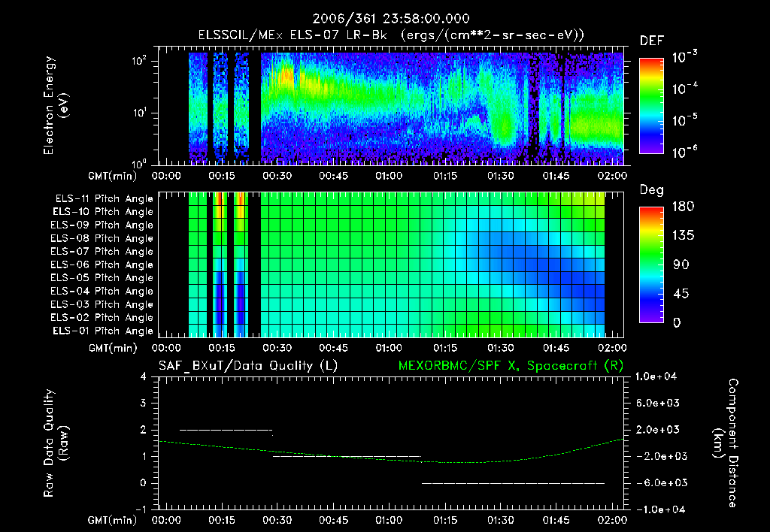The width and height of the screenshot is (770, 532).
Task: Click the data quality level 1 line segment
Action: (x=347, y=457)
